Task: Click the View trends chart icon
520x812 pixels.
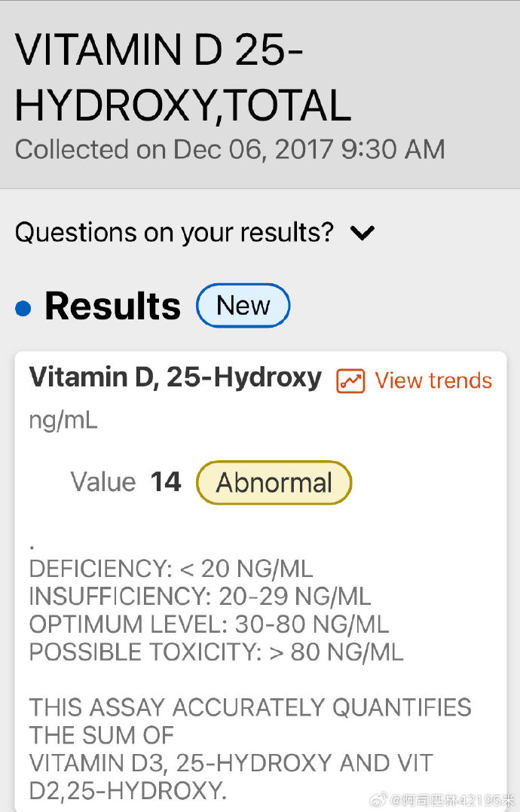Action: (350, 381)
